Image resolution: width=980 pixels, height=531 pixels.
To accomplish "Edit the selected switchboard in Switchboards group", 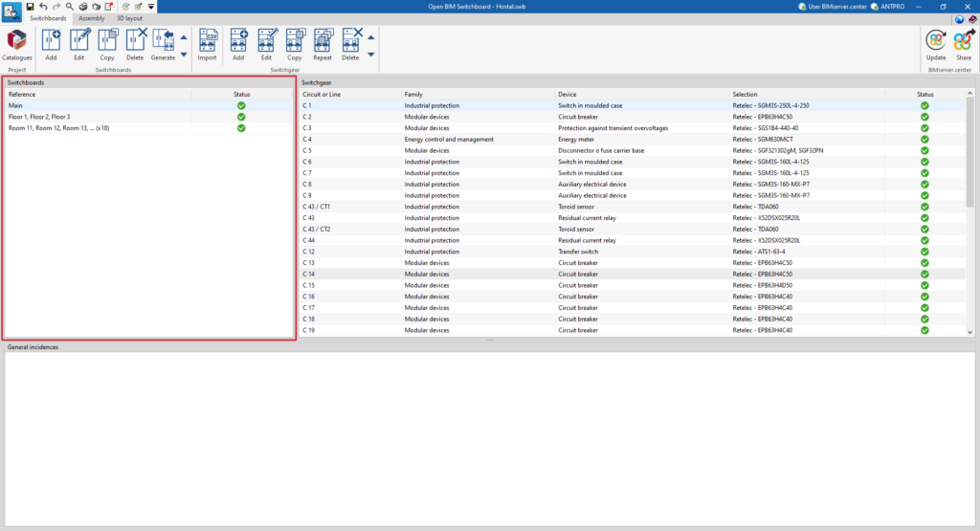I will tap(78, 44).
